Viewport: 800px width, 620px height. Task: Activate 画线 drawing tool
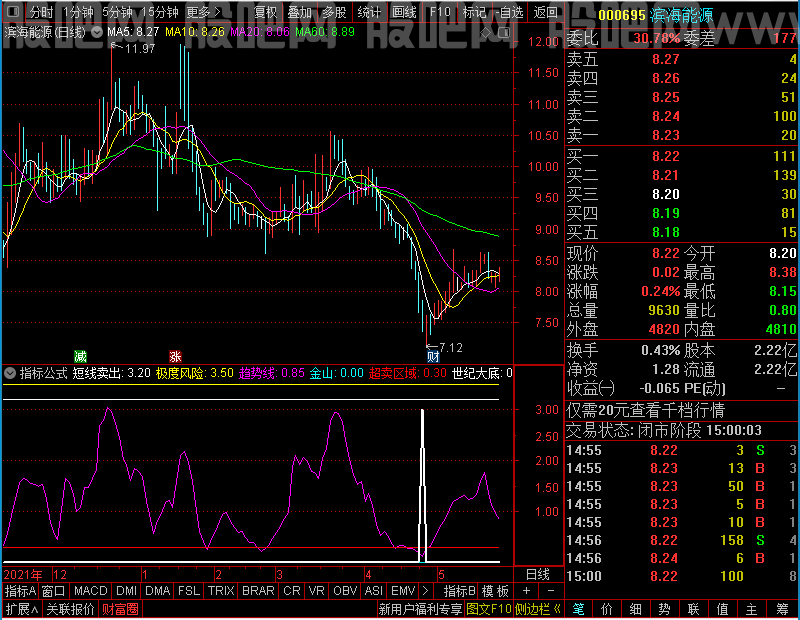coord(404,12)
